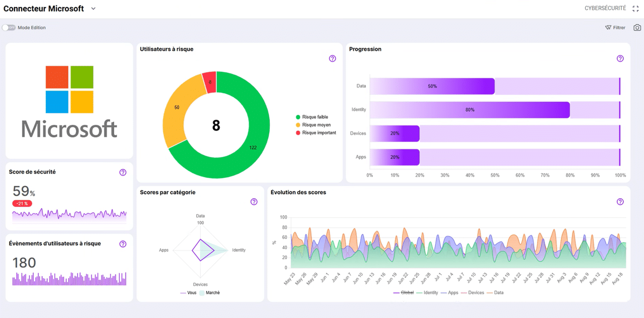
Task: Toggle the Marché radar legend entry
Action: tap(209, 292)
